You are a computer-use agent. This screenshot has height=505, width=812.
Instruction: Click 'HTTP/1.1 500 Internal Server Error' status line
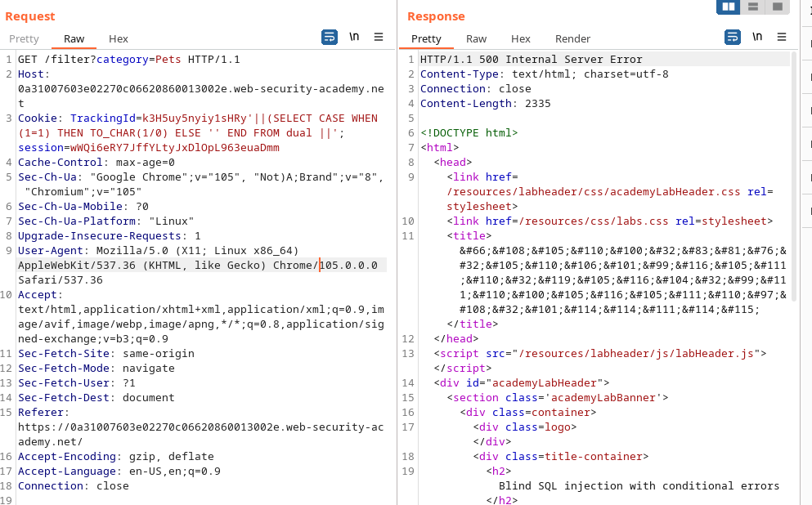[x=531, y=60]
